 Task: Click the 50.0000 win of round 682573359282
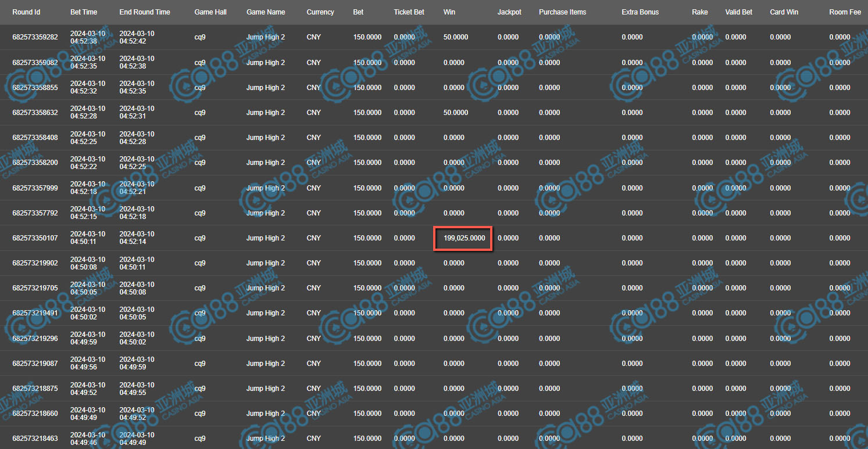pyautogui.click(x=456, y=37)
